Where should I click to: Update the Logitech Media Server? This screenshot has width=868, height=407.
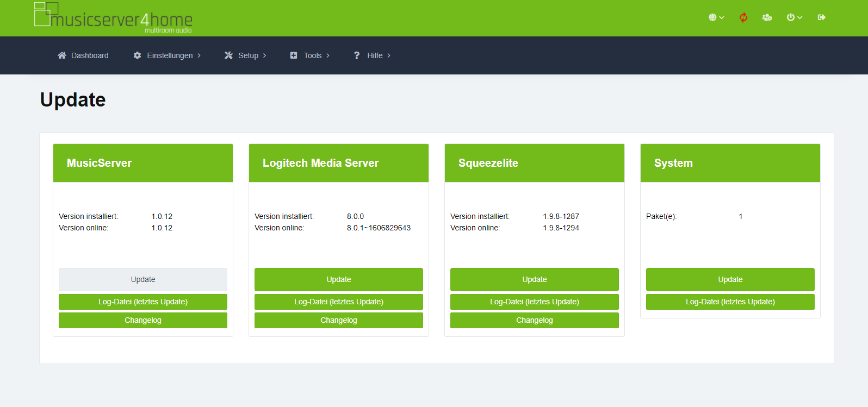[338, 279]
